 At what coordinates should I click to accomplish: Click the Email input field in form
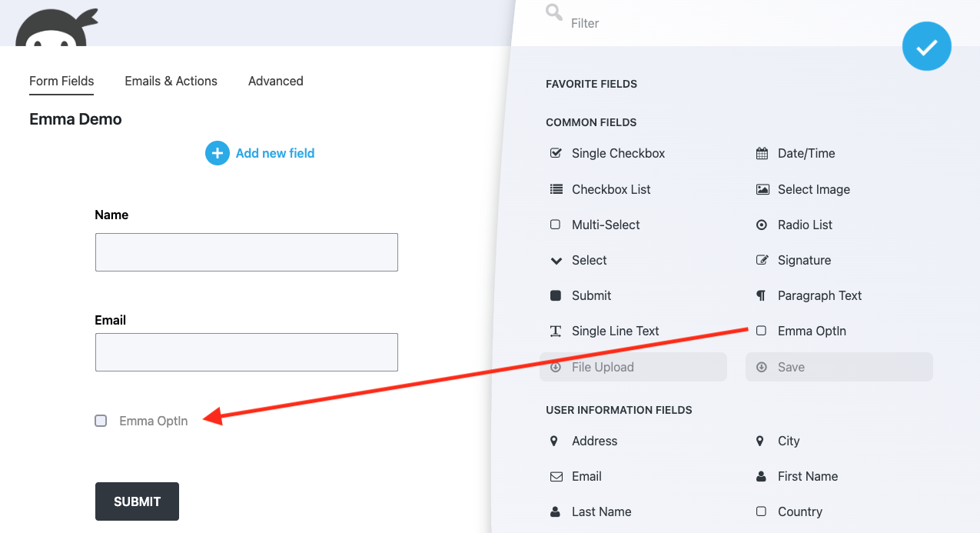point(247,352)
